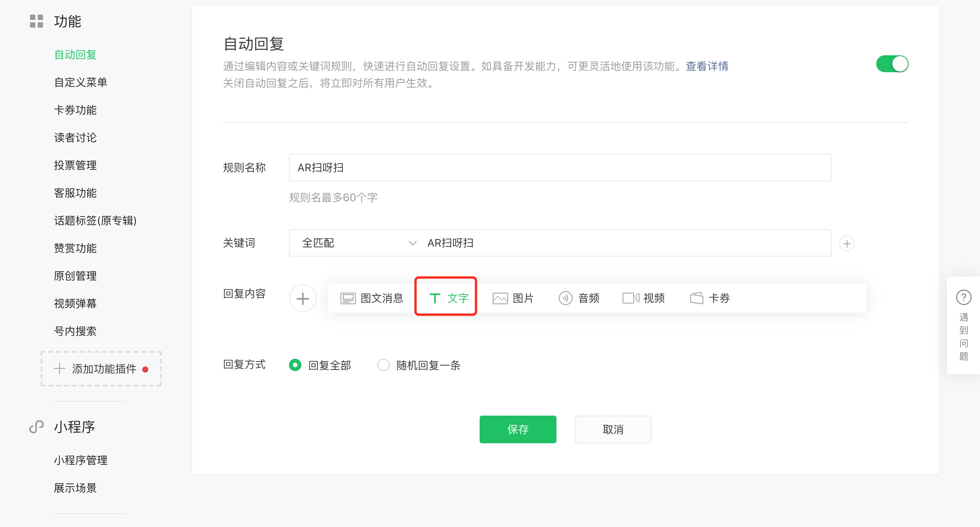
Task: Select the 回复全部 radio button
Action: (295, 365)
